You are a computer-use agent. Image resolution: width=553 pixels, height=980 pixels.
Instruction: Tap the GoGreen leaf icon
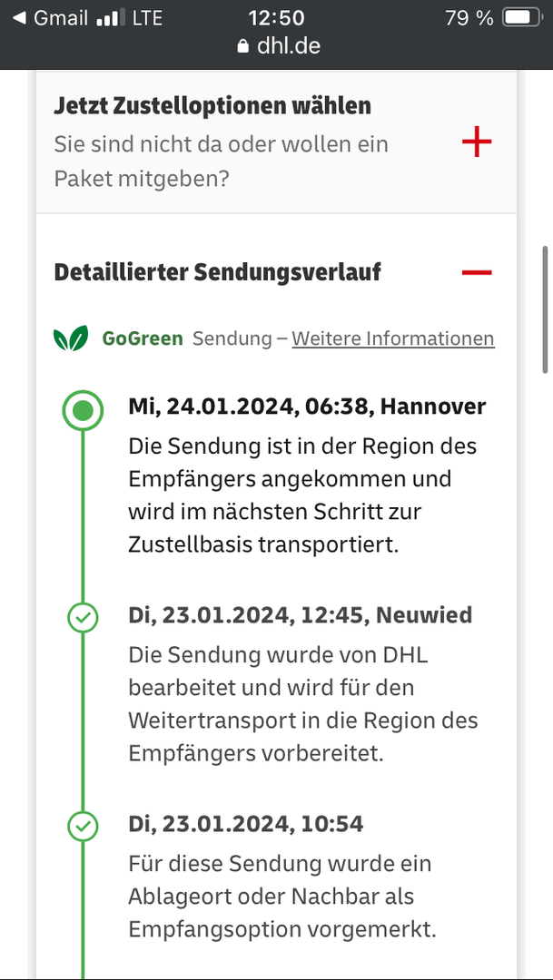click(x=71, y=338)
